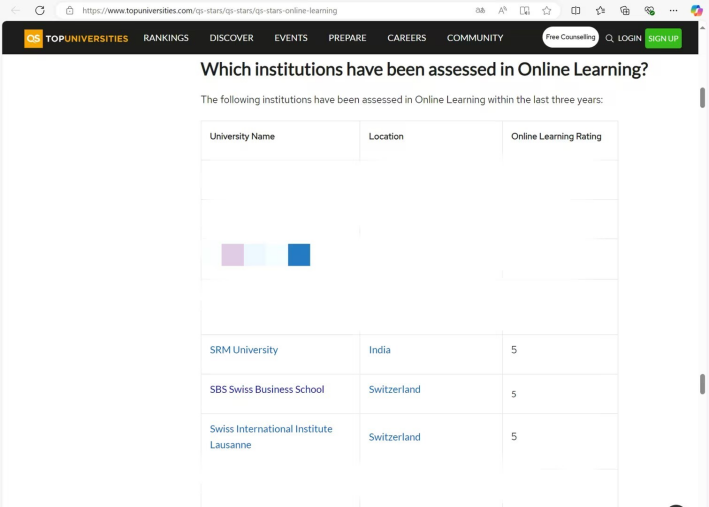Image resolution: width=709 pixels, height=507 pixels.
Task: Click the University Name column header
Action: (x=242, y=136)
